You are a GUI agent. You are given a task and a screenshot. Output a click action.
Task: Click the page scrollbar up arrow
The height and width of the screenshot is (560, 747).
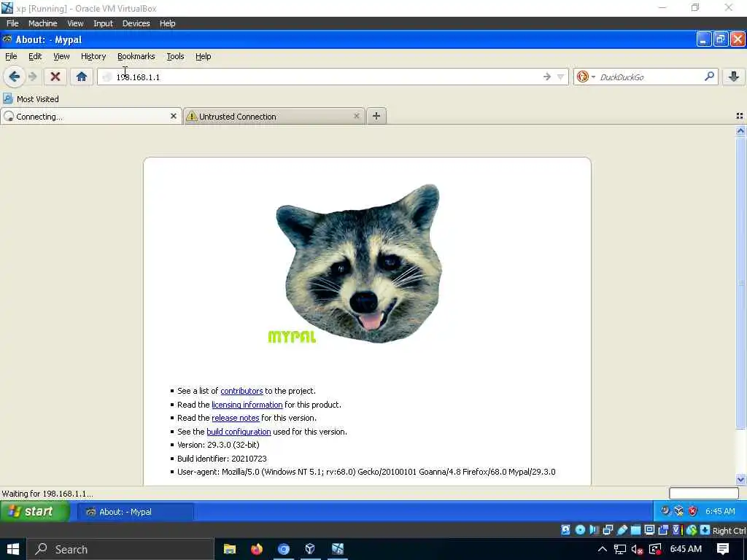740,131
